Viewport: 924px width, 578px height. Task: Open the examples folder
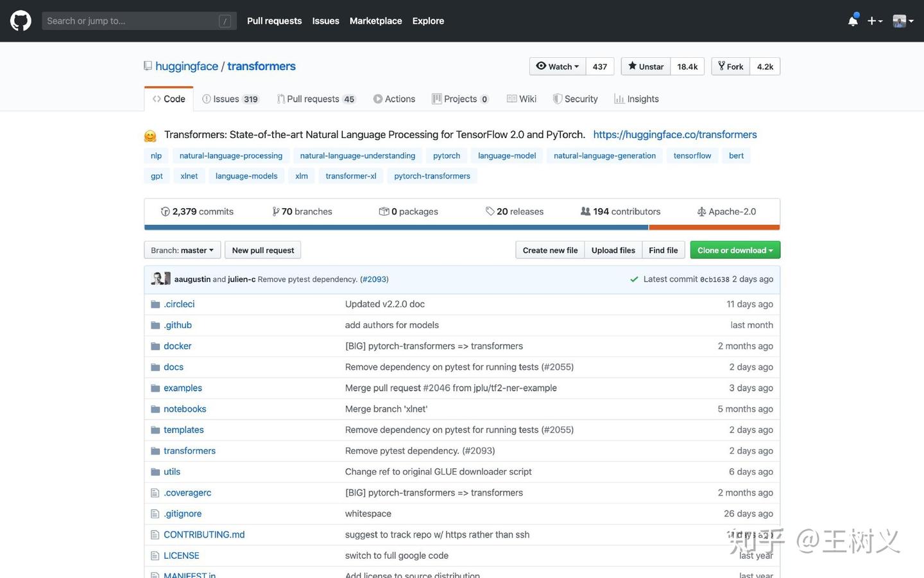tap(182, 388)
